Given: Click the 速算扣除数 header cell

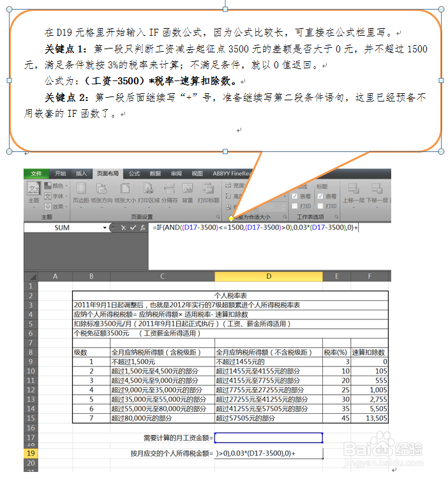Looking at the screenshot, I should pos(370,352).
